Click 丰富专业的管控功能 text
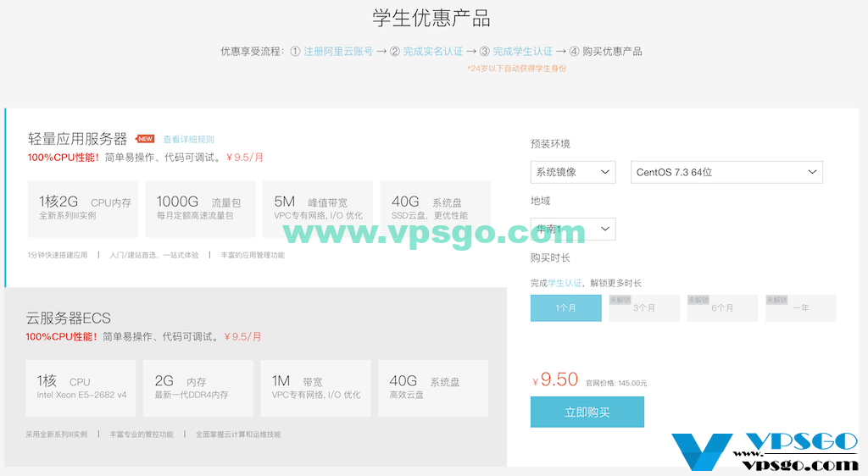868x476 pixels. coord(142,434)
